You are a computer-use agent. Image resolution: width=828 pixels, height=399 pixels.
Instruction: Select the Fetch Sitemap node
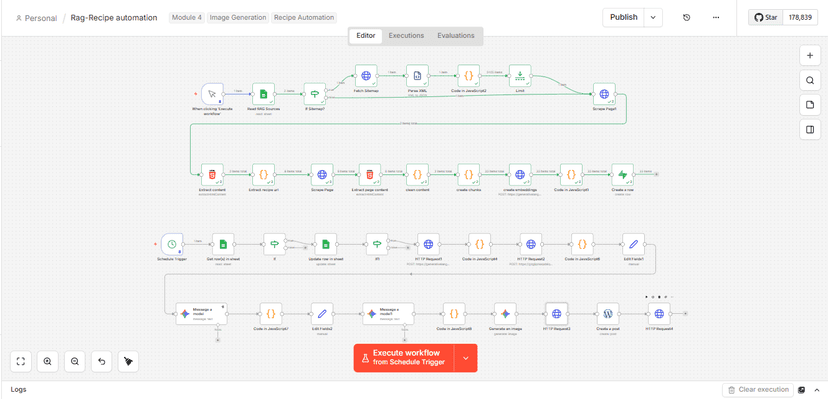(x=366, y=76)
